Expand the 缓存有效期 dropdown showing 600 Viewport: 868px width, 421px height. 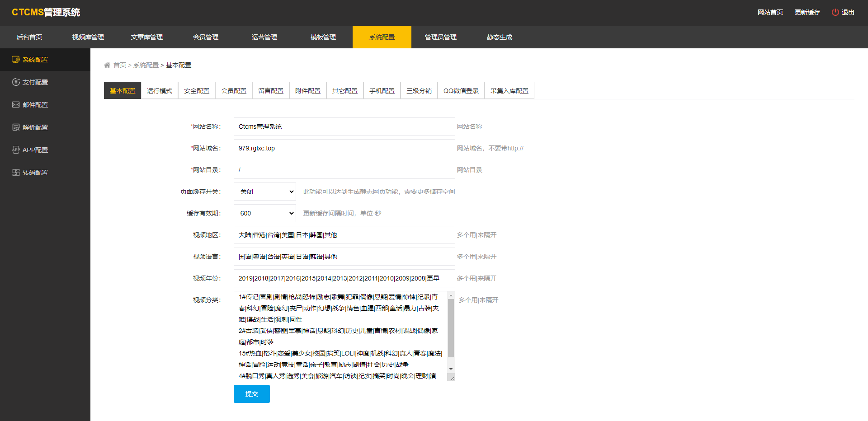pos(264,213)
